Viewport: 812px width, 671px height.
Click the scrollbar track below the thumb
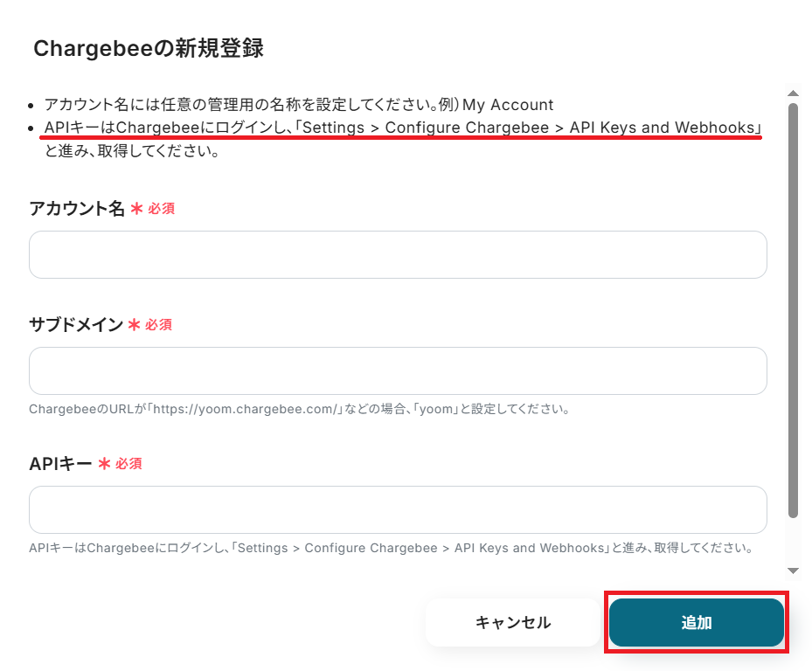click(x=793, y=541)
